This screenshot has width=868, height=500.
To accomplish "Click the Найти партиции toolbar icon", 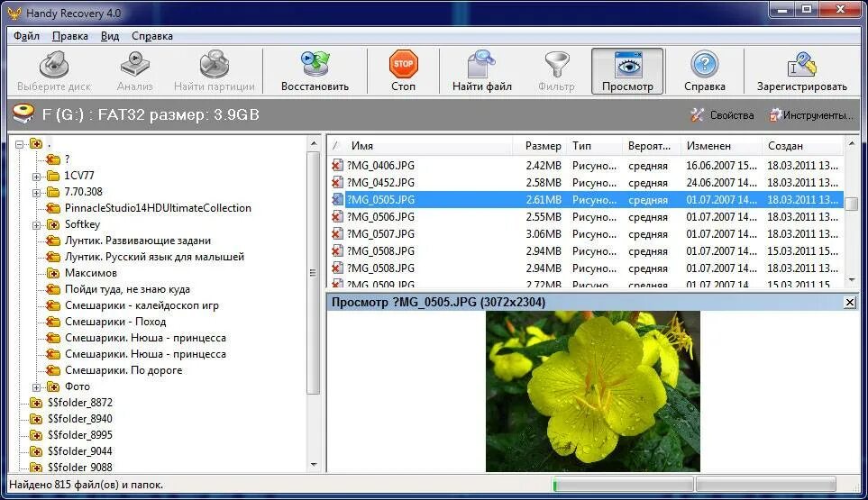I will 215,71.
